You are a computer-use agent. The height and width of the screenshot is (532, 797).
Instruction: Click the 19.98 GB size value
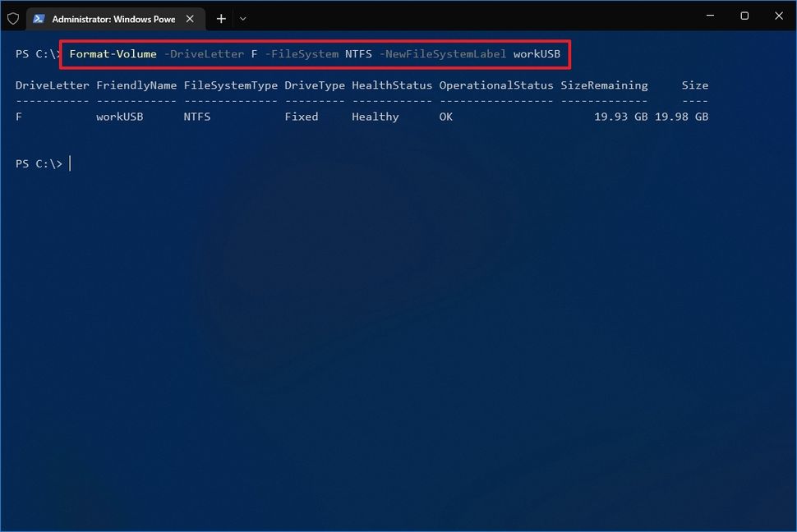coord(682,117)
